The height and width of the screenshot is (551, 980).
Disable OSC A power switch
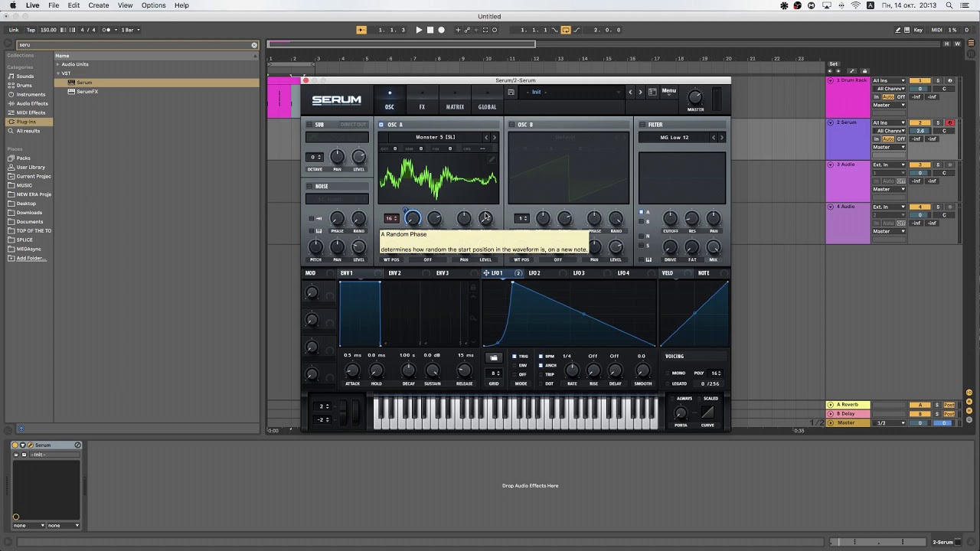click(381, 125)
